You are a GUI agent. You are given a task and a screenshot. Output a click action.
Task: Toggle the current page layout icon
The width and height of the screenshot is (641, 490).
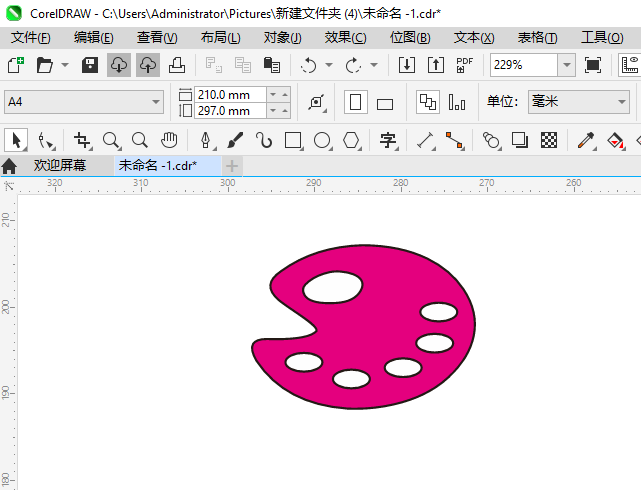[x=457, y=102]
